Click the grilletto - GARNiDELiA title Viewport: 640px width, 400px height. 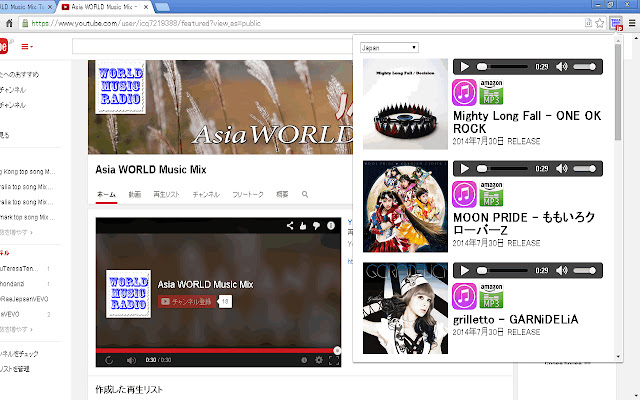(x=516, y=319)
